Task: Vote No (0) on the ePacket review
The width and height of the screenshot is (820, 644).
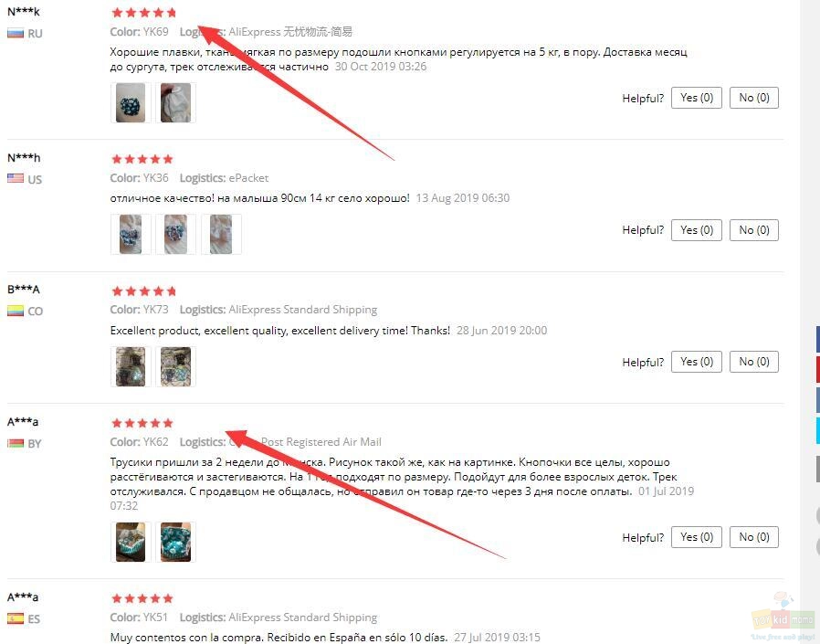Action: [754, 230]
